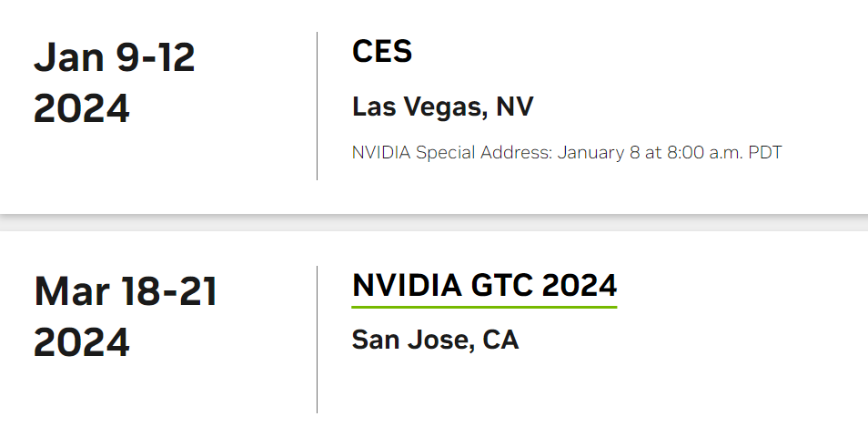Screen dimensions: 868x447
Task: Click the 8:00 a.m. PDT time text
Action: click(724, 152)
